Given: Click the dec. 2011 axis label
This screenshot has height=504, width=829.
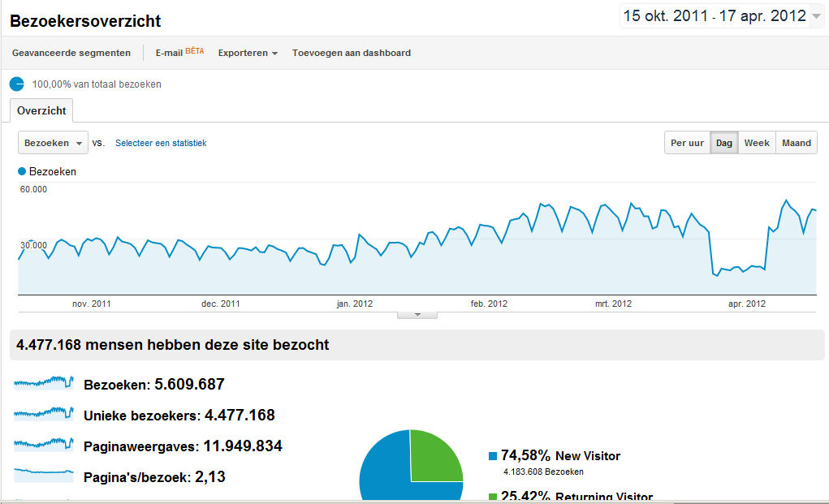Looking at the screenshot, I should [x=221, y=304].
